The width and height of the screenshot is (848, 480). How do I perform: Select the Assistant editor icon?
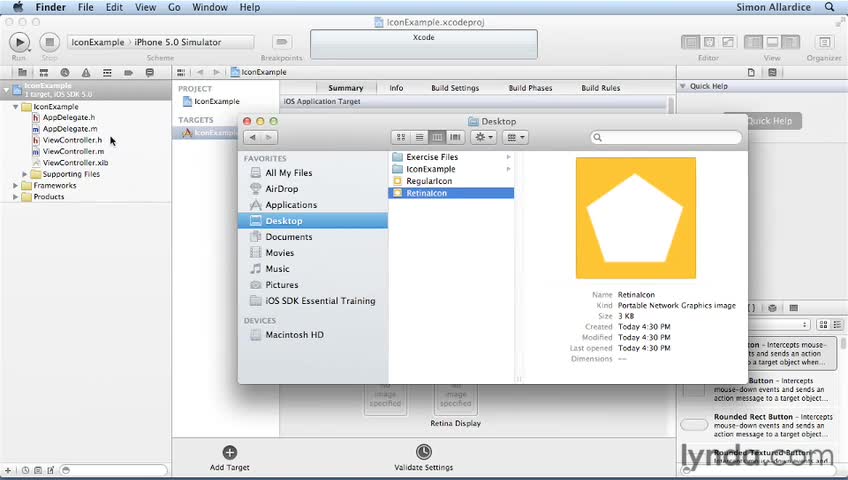709,42
